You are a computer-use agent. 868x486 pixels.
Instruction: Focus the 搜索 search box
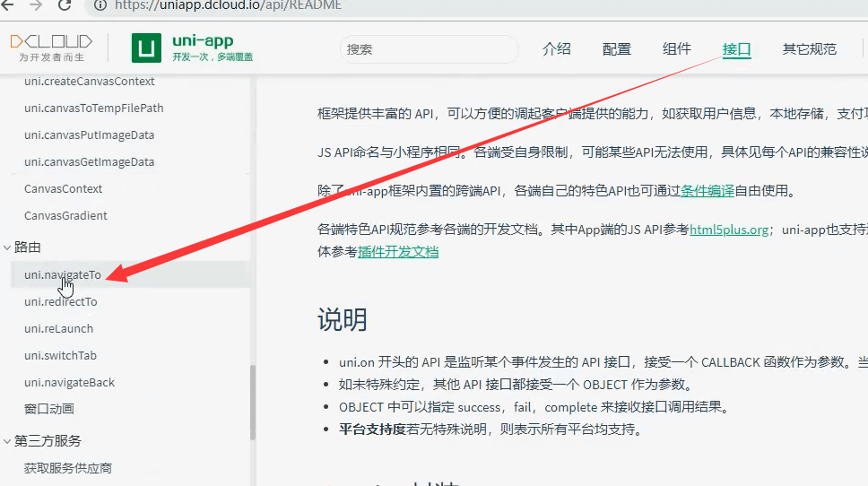coord(429,49)
